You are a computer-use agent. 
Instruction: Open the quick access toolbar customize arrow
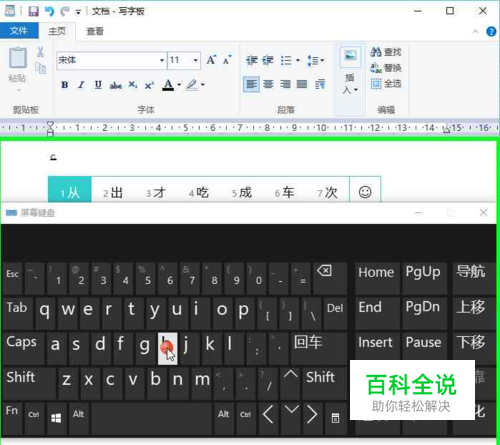[x=78, y=12]
